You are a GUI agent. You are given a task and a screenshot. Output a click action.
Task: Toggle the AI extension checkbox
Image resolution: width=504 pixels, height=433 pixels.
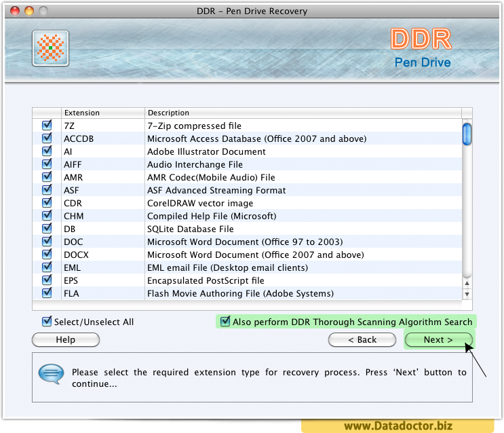coord(47,151)
